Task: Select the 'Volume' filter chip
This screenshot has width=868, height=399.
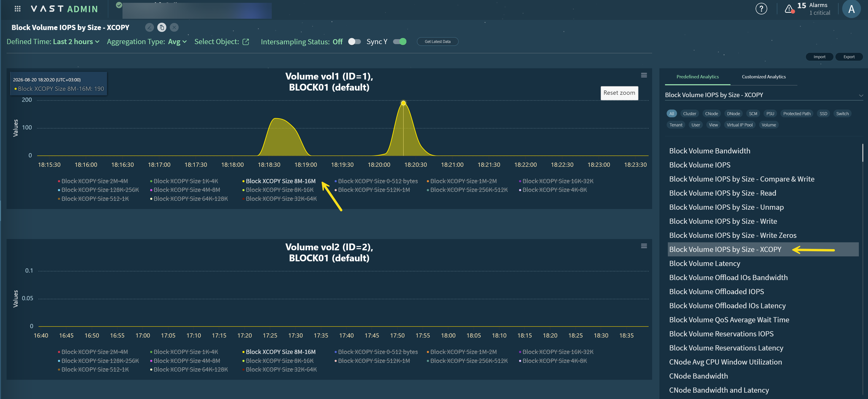Action: click(769, 125)
